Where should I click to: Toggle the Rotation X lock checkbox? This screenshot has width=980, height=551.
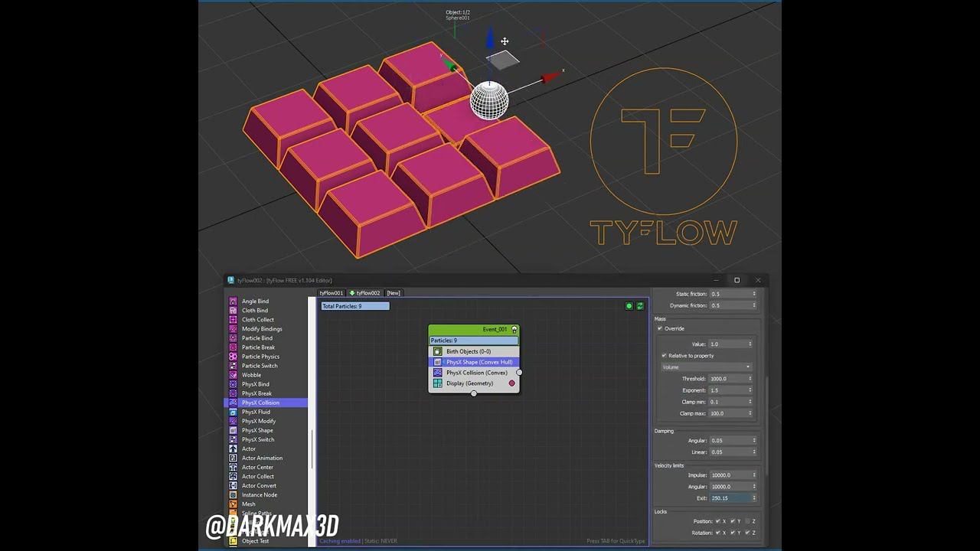click(717, 533)
